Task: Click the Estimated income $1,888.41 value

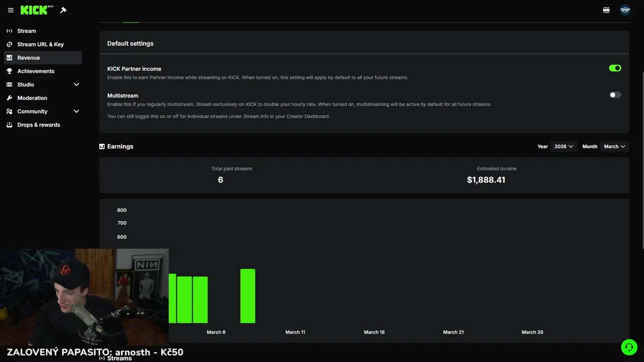Action: [486, 180]
